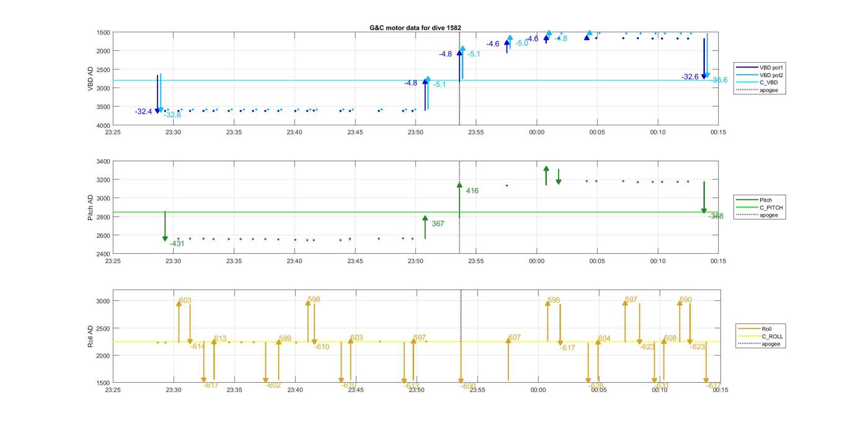Click the '-5.0' VBD data label
Screen dimensions: 868x430
[522, 43]
